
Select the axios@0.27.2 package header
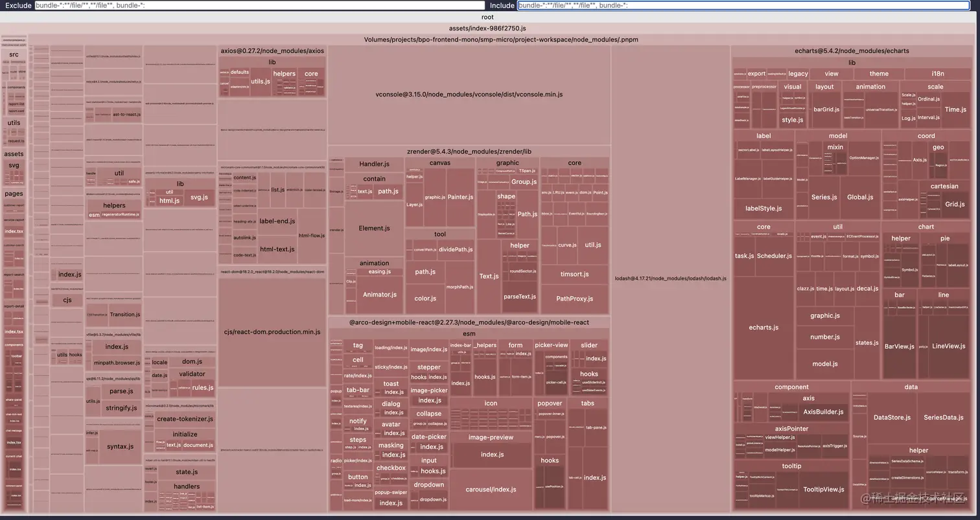coord(272,51)
